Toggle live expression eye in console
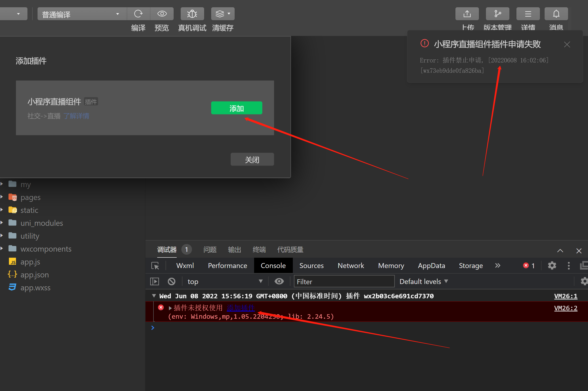Image resolution: width=588 pixels, height=391 pixels. point(279,282)
